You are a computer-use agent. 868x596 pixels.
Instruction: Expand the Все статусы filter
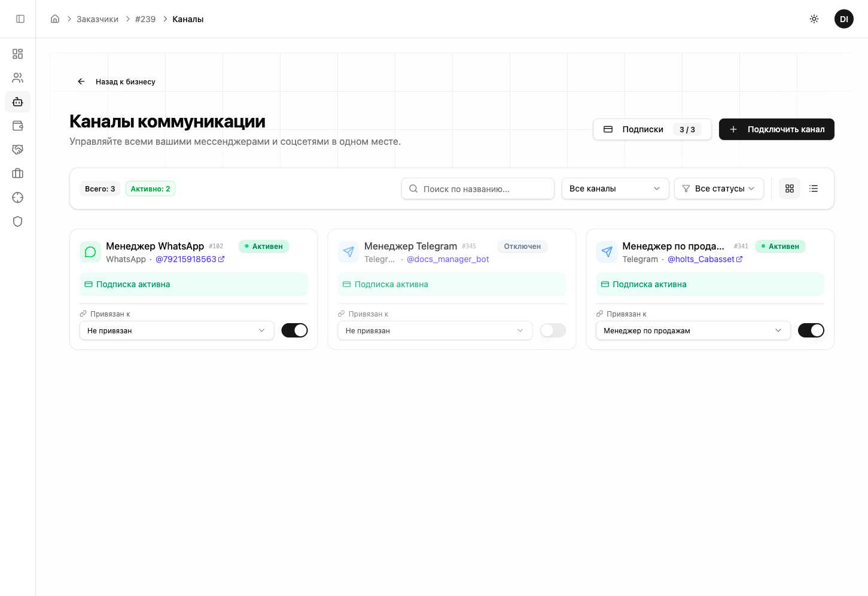click(x=718, y=188)
